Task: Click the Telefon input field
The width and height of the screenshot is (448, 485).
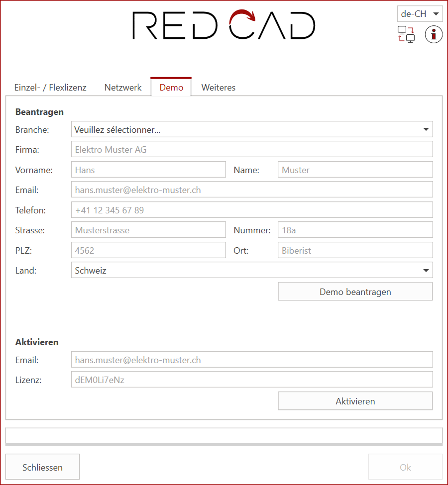Action: click(252, 209)
